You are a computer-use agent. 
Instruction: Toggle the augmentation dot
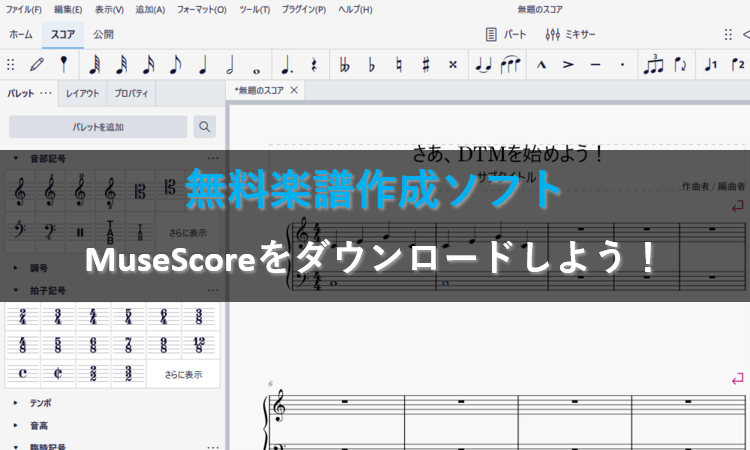287,65
